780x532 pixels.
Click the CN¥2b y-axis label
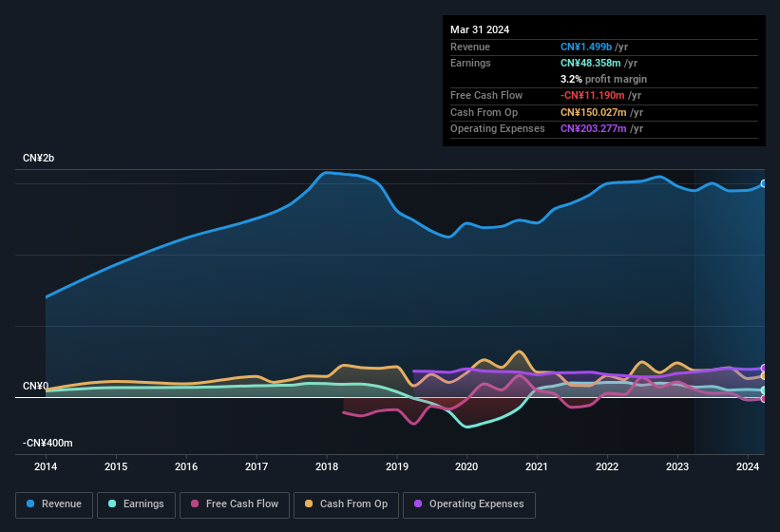click(38, 158)
